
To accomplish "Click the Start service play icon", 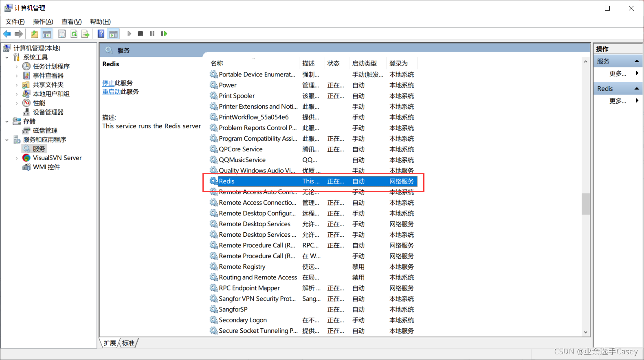I will pos(129,34).
